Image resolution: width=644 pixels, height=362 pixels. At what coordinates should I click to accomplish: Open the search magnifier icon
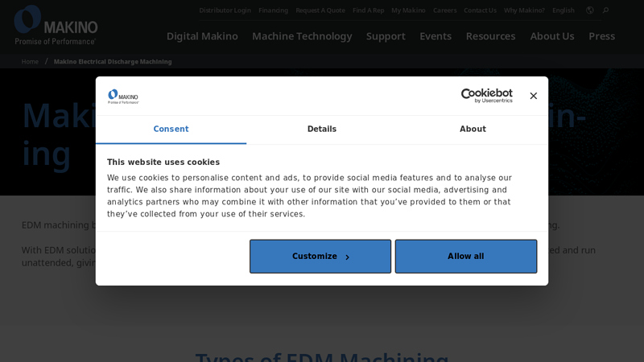pos(605,10)
